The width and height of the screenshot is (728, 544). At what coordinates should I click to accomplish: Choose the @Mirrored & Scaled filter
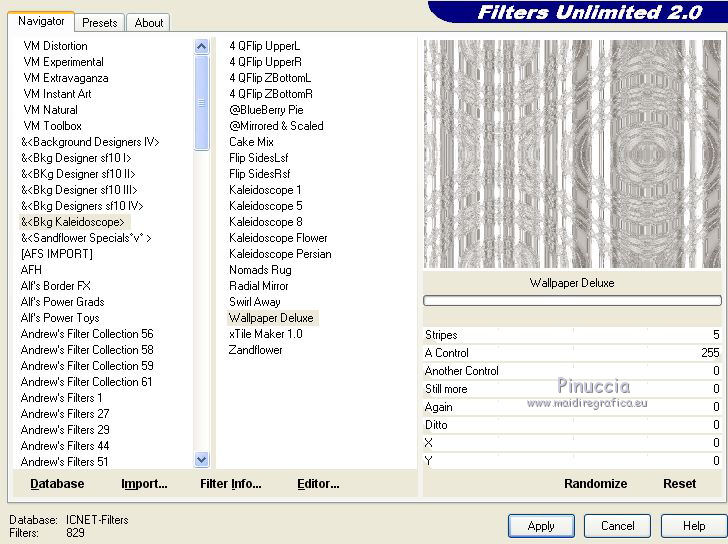[x=276, y=126]
